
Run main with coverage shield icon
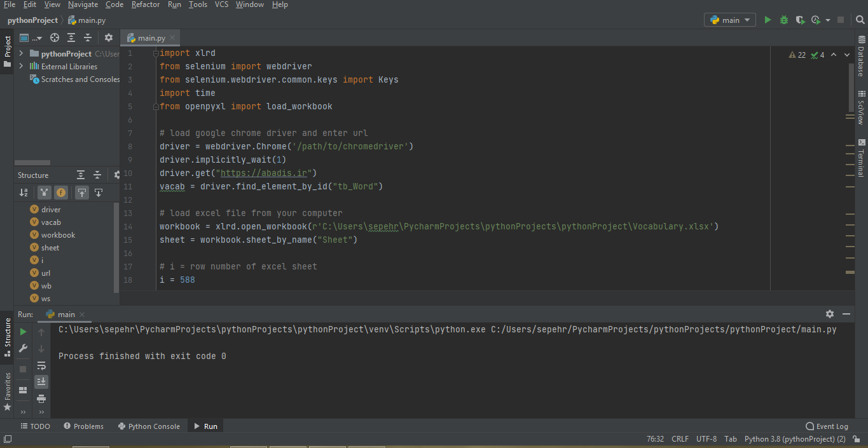(800, 20)
